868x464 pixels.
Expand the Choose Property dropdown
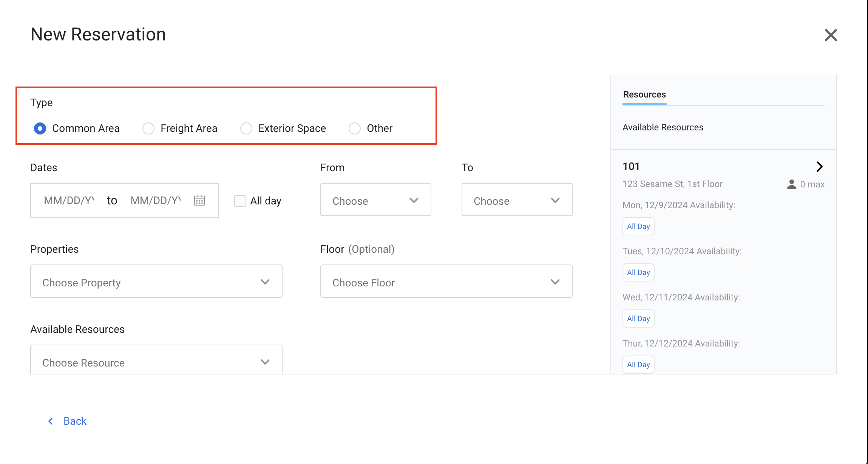click(156, 281)
